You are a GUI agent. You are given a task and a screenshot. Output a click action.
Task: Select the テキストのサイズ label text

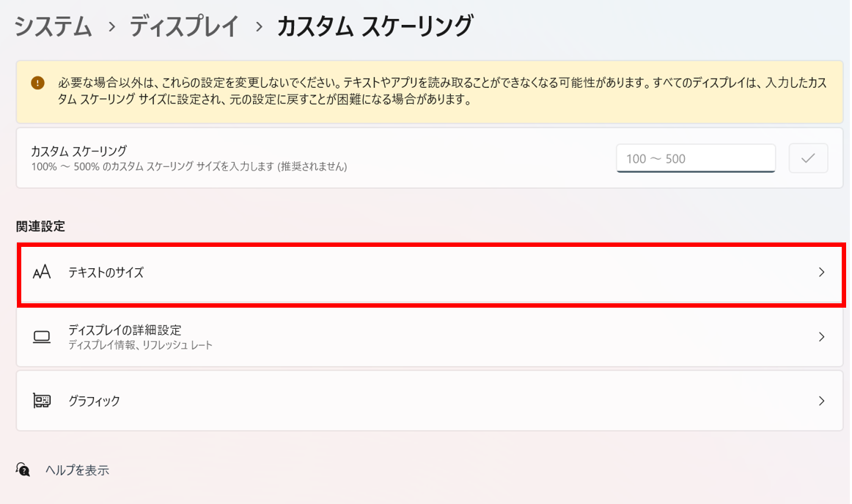106,273
